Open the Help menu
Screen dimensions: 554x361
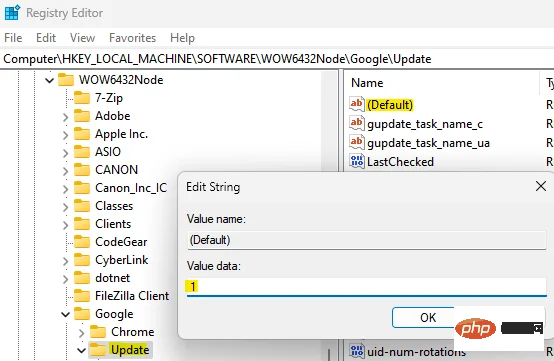point(182,37)
